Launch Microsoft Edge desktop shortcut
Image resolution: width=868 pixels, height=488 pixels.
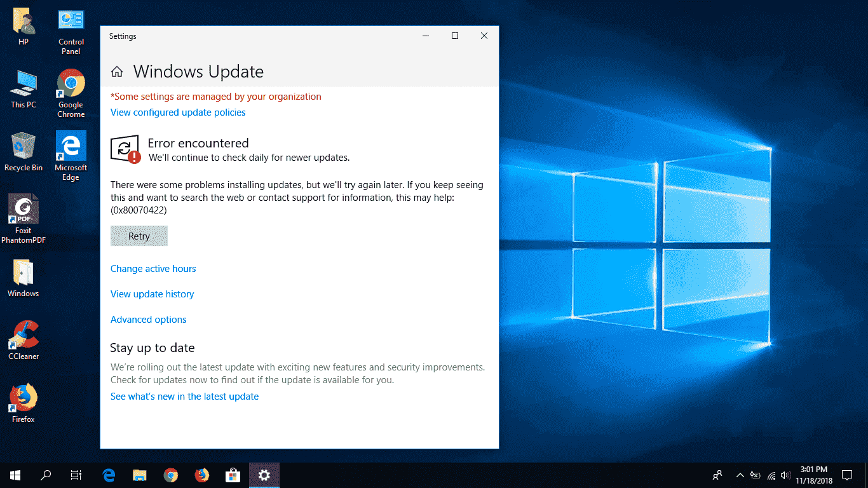pos(71,156)
